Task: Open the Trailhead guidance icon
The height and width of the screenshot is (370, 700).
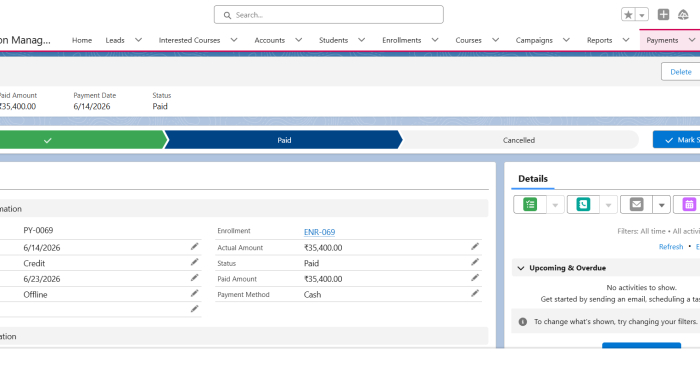Action: tap(683, 15)
